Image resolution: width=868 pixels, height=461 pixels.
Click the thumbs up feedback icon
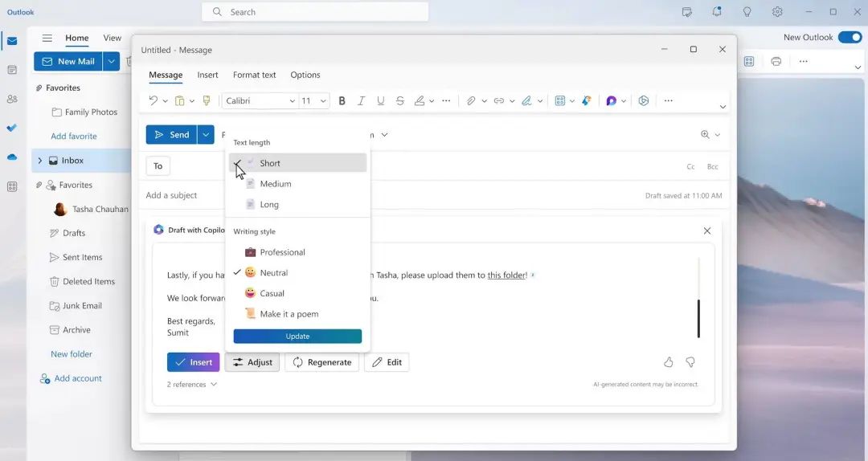(x=669, y=362)
